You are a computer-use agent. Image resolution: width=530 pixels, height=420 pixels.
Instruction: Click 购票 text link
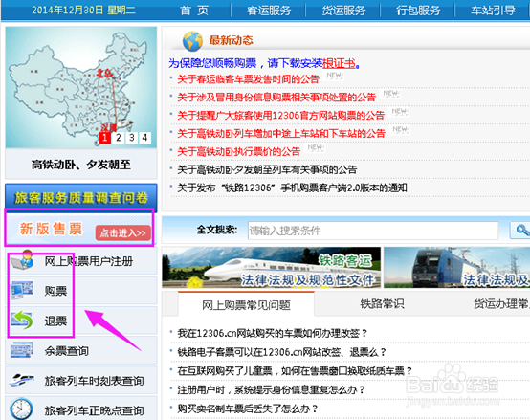pyautogui.click(x=55, y=291)
